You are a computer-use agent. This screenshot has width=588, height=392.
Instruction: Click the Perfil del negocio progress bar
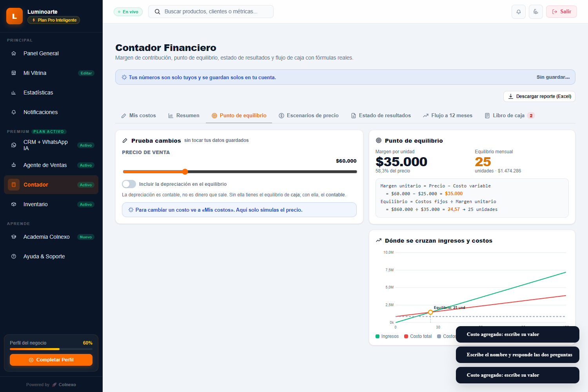51,349
